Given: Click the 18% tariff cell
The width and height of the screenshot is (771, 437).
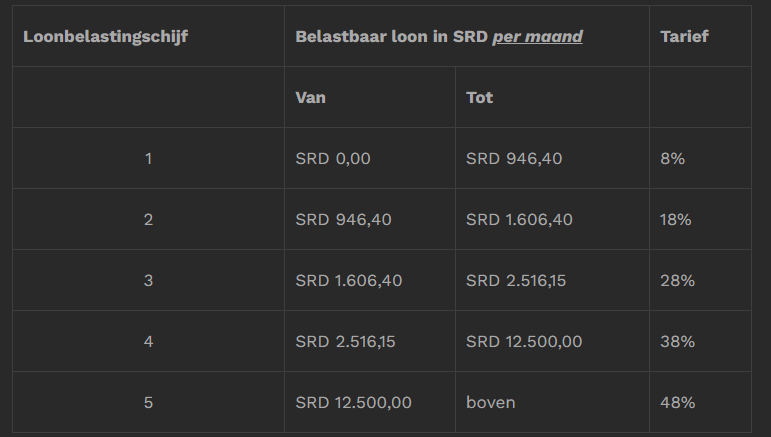Looking at the screenshot, I should click(676, 219).
